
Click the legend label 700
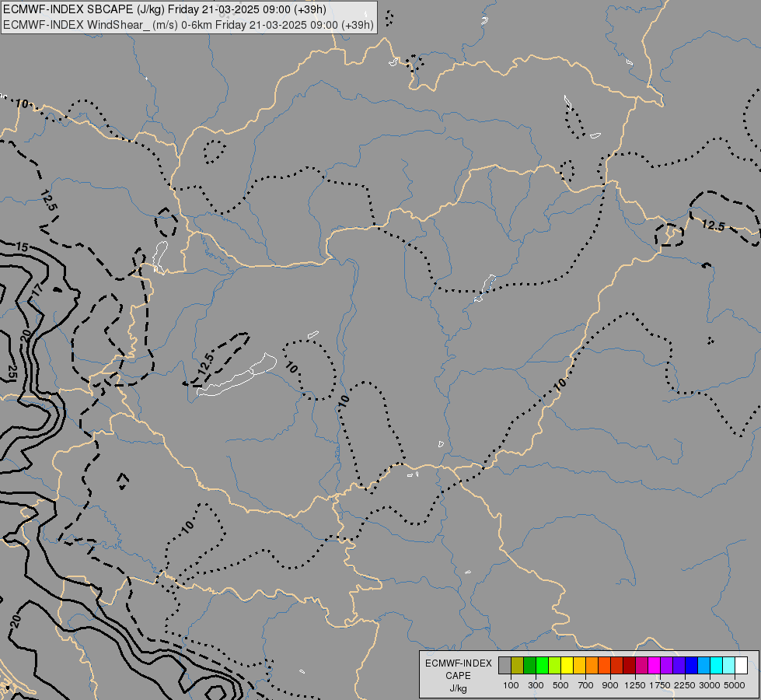tap(586, 685)
